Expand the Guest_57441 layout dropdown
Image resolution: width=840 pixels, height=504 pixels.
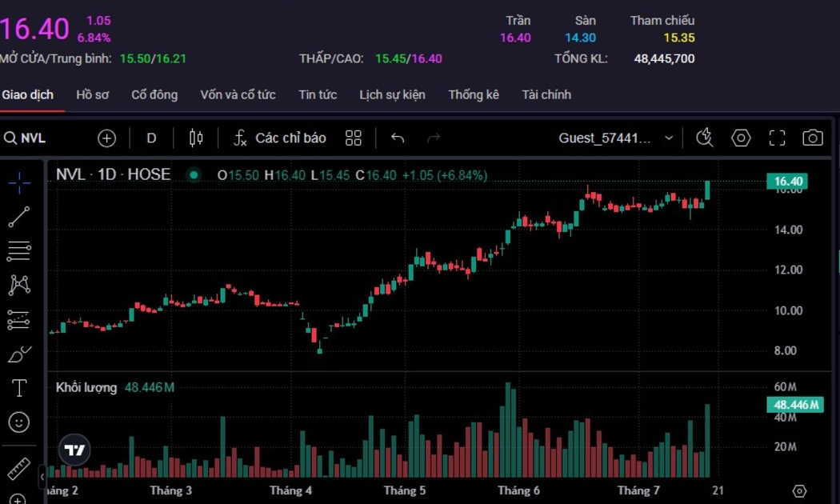tap(668, 138)
